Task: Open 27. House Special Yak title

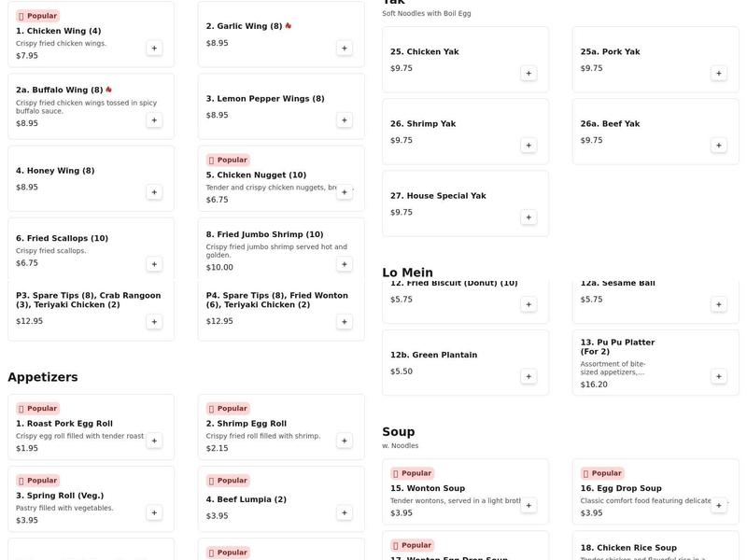Action: click(x=438, y=196)
